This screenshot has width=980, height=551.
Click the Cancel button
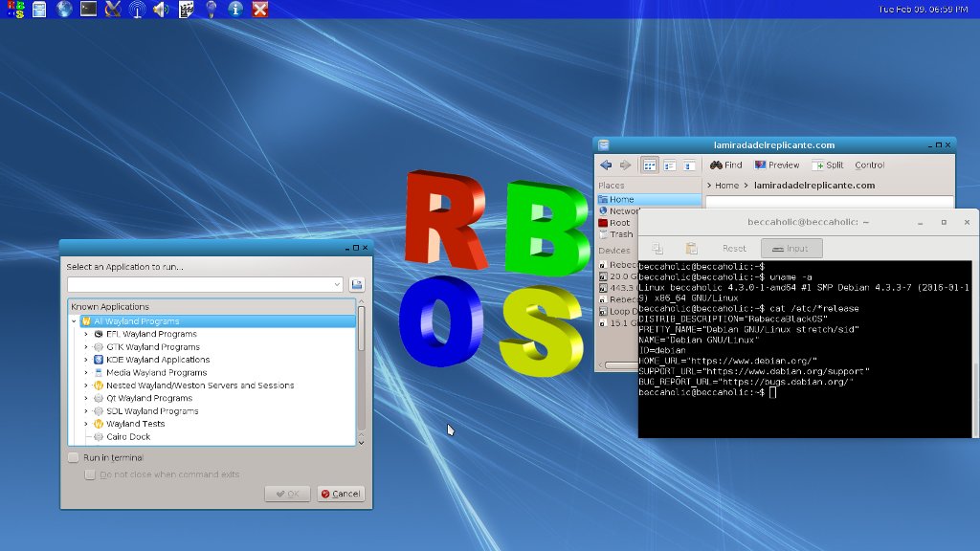pos(341,494)
